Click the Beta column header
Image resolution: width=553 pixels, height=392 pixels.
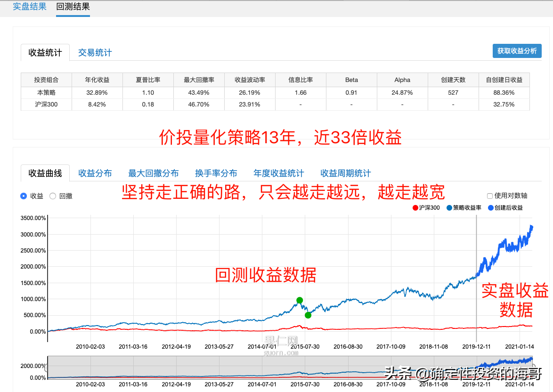point(351,80)
